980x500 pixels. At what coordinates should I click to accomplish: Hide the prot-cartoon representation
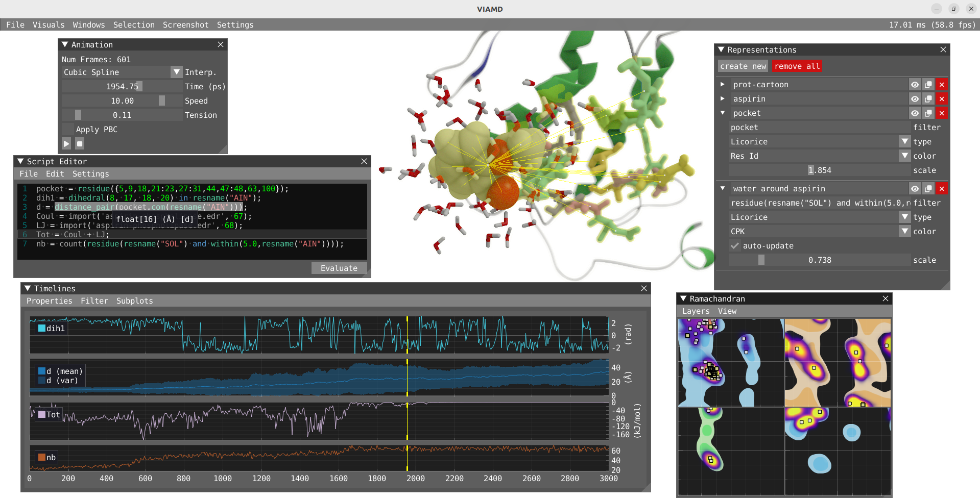tap(915, 85)
